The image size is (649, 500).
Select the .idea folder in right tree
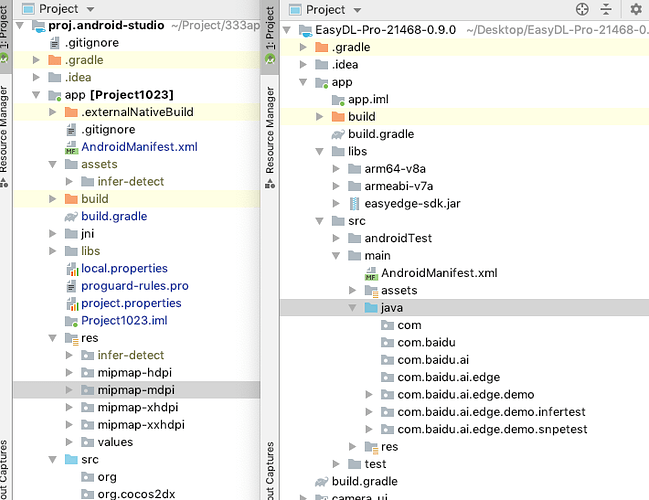(x=345, y=65)
